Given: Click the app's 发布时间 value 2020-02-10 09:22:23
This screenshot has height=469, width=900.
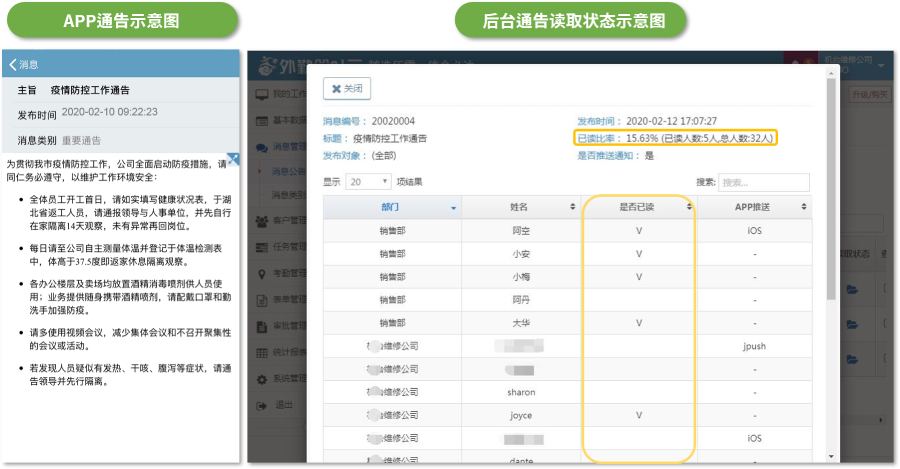Looking at the screenshot, I should (x=109, y=112).
